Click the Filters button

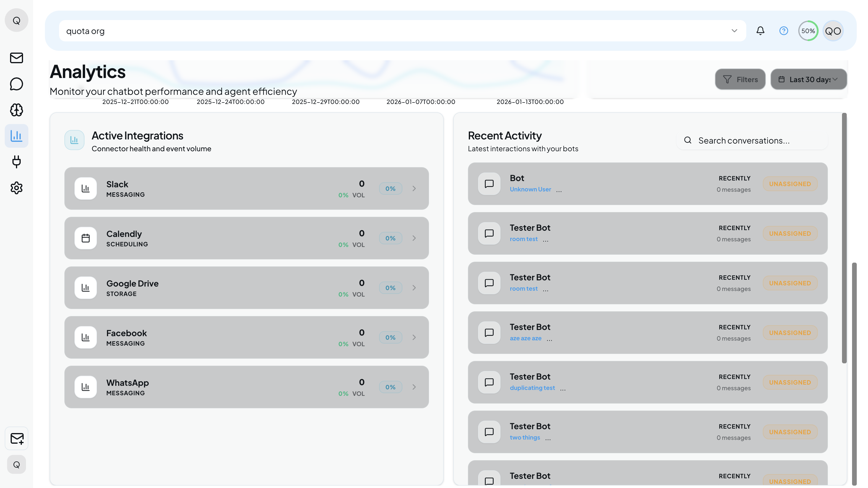(740, 79)
